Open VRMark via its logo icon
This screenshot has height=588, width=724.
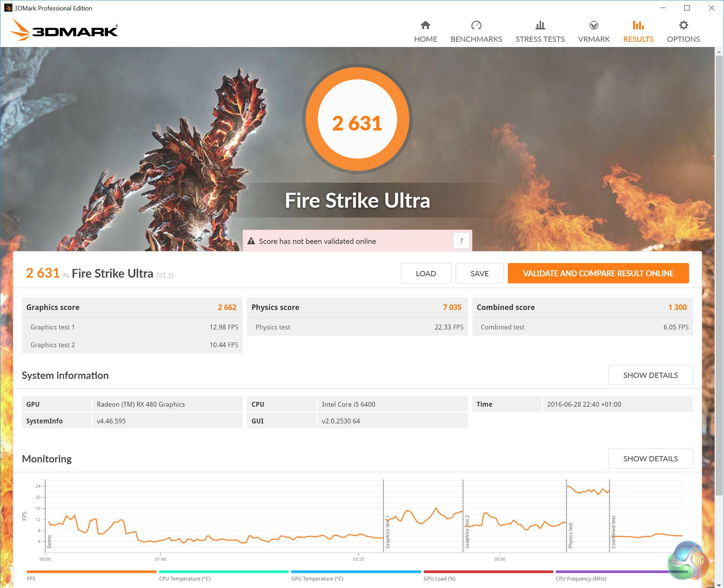tap(593, 25)
